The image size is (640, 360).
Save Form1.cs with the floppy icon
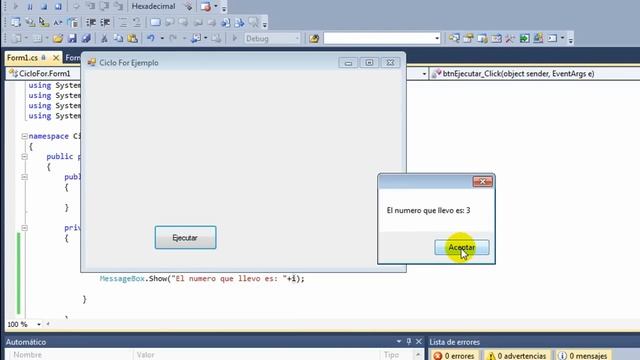[72, 38]
